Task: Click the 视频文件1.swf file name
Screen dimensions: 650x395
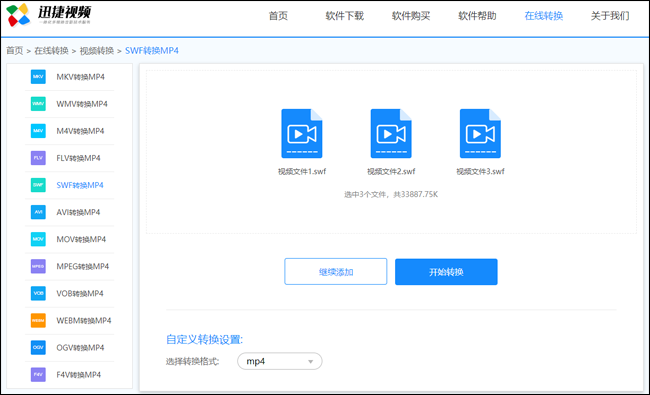Action: click(302, 171)
